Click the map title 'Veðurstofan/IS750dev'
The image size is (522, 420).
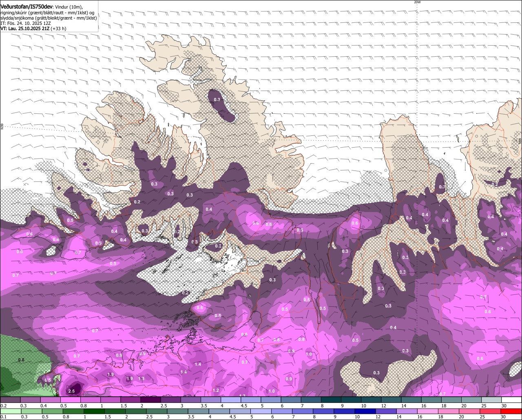[x=27, y=7]
